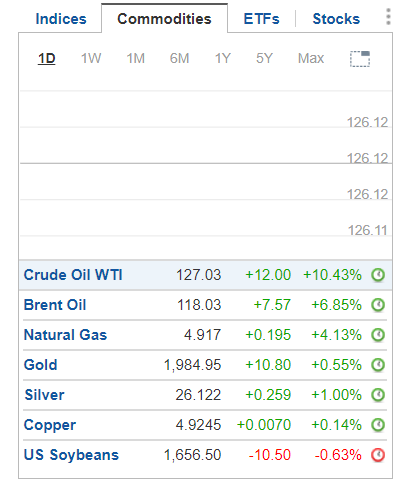Click the market status icon for Natural Gas
The width and height of the screenshot is (415, 483).
378,335
